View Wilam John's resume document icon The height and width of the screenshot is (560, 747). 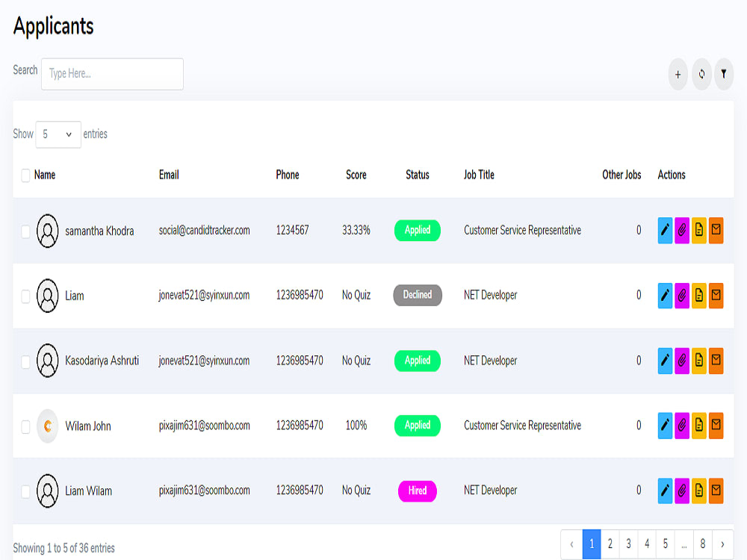(x=699, y=426)
